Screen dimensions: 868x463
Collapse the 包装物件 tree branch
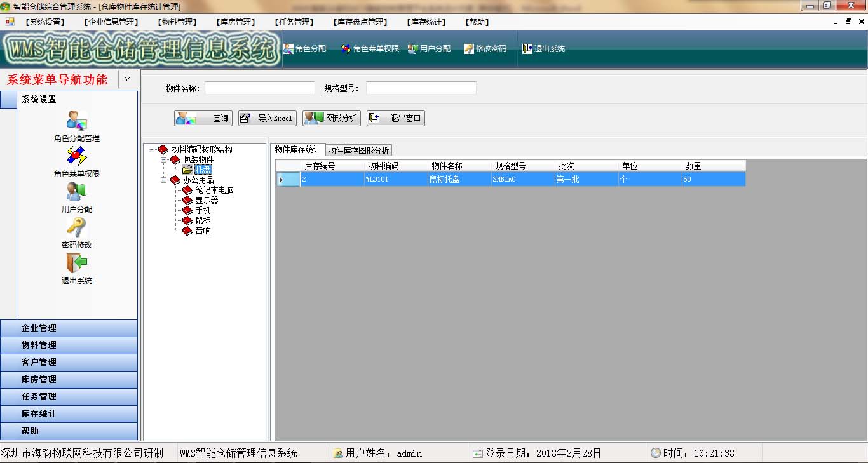coord(163,160)
